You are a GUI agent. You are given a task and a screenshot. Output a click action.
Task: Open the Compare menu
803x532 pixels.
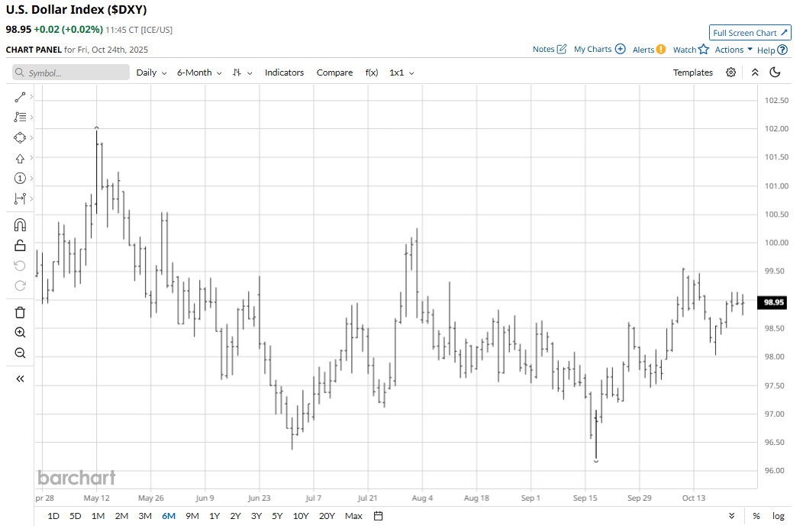point(334,73)
